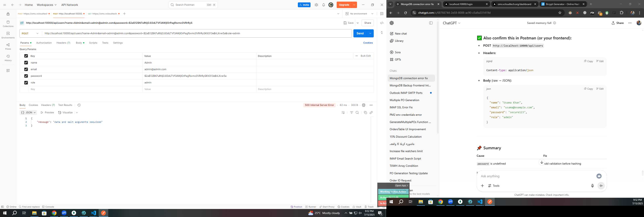
Task: Click the network globe icon near response size
Action: [364, 105]
